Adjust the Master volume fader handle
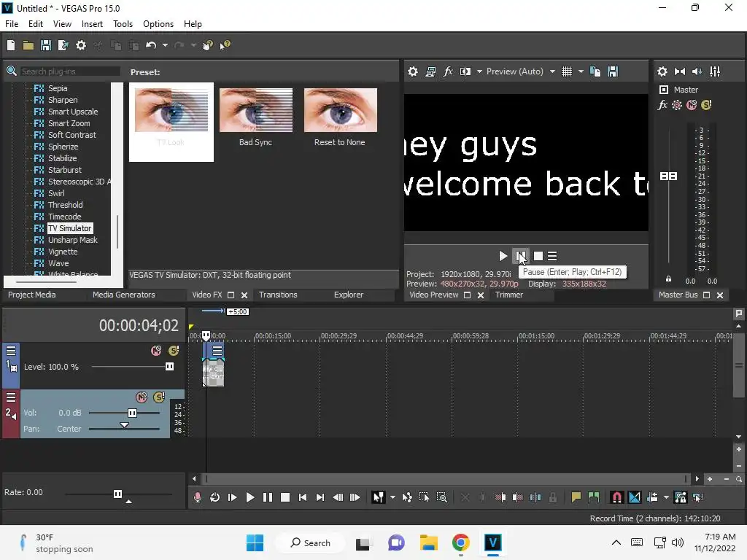This screenshot has height=560, width=747. (x=668, y=176)
